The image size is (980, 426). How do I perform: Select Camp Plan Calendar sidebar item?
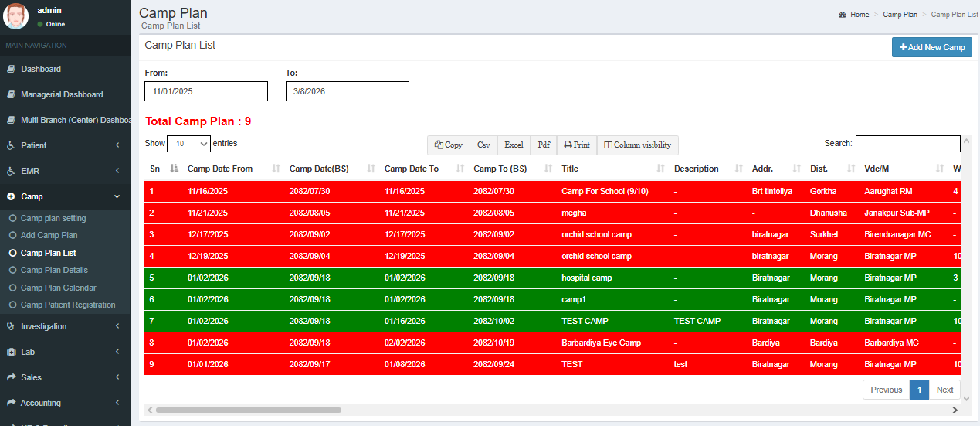pyautogui.click(x=58, y=288)
